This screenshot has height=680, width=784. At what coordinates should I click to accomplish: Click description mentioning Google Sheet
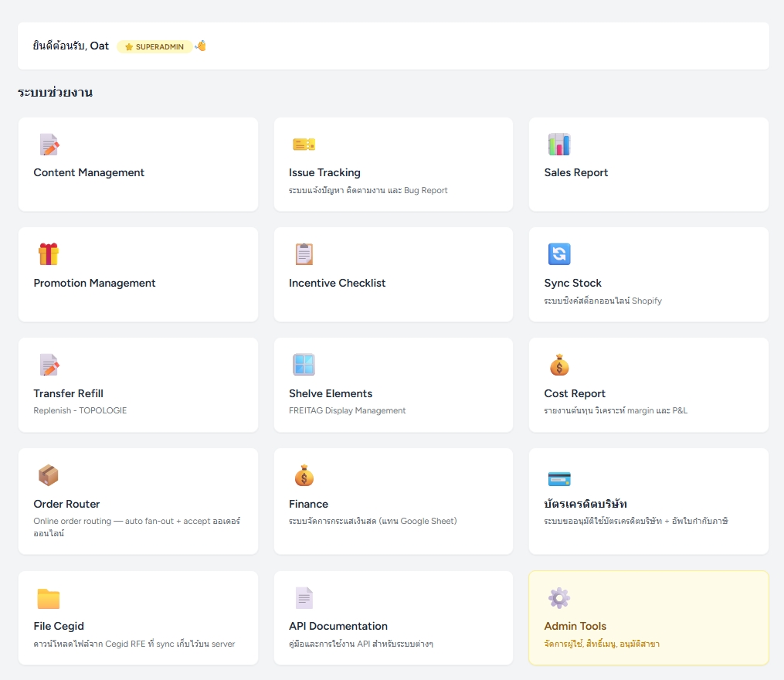click(373, 522)
